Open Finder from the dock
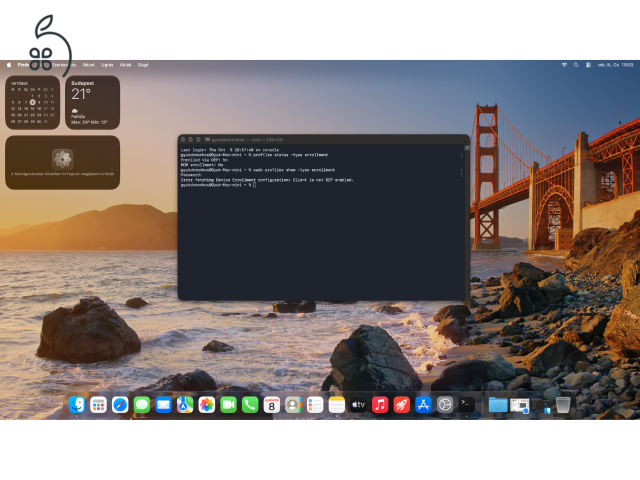Viewport: 640px width, 480px height. [77, 405]
